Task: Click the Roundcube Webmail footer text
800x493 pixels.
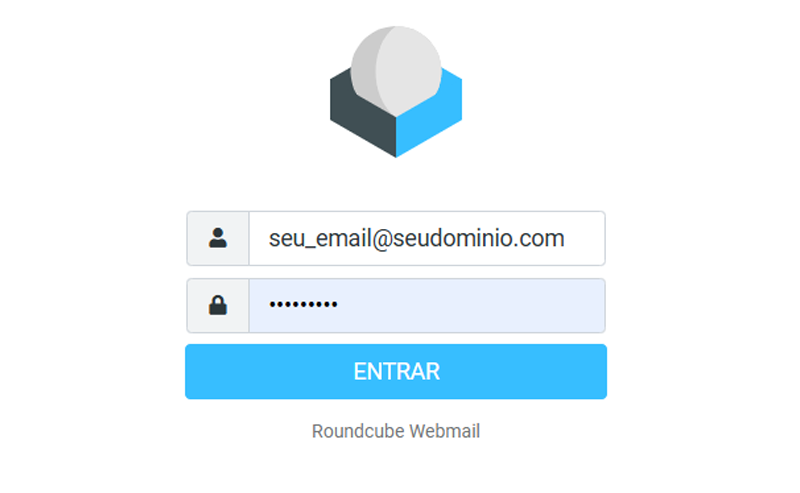Action: (x=396, y=431)
